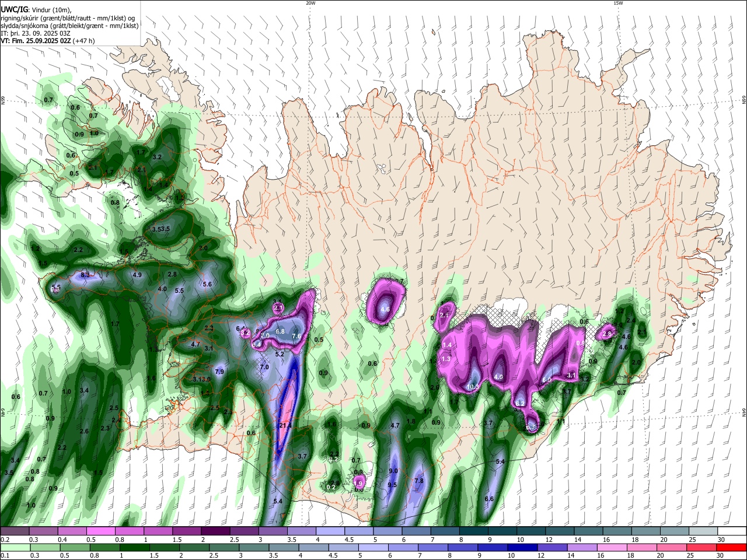747x560 pixels.
Task: Pick lower legend swatch between 25 and 30
Action: (700, 547)
